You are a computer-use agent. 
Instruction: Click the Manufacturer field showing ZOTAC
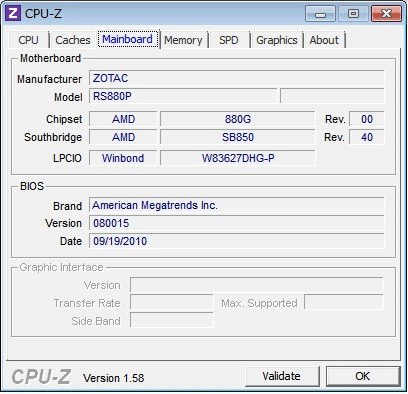coord(236,78)
